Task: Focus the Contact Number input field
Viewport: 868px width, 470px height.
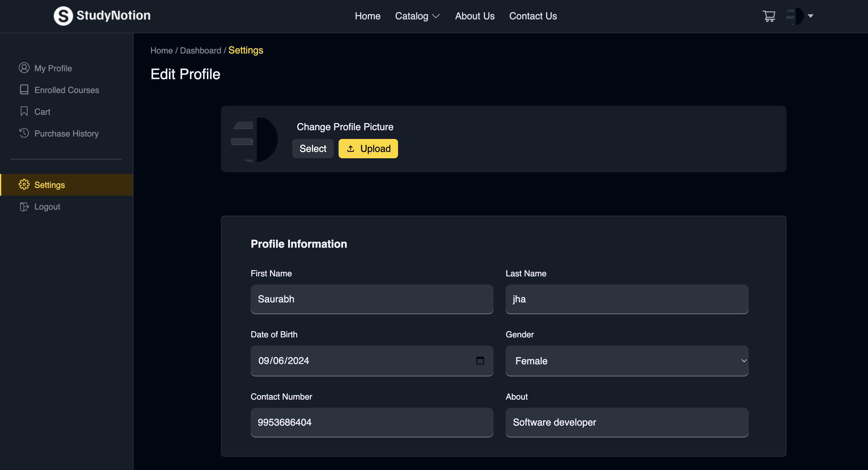Action: coord(372,422)
